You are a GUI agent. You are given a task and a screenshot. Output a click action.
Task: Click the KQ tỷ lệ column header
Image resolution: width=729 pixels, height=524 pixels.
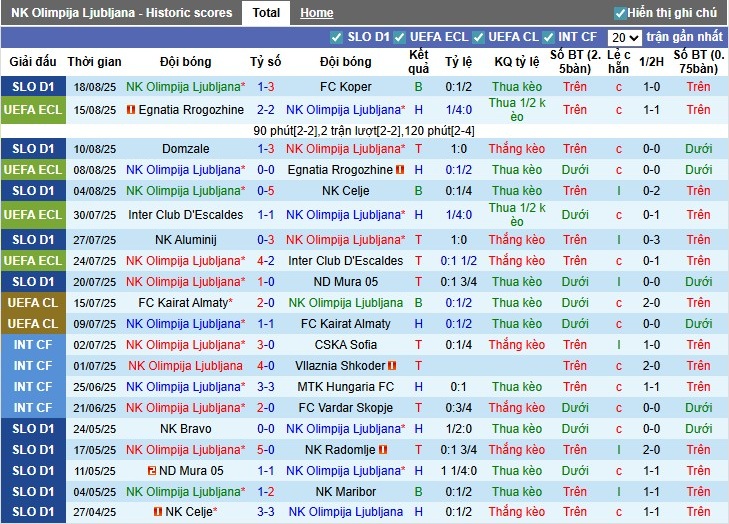coord(517,62)
